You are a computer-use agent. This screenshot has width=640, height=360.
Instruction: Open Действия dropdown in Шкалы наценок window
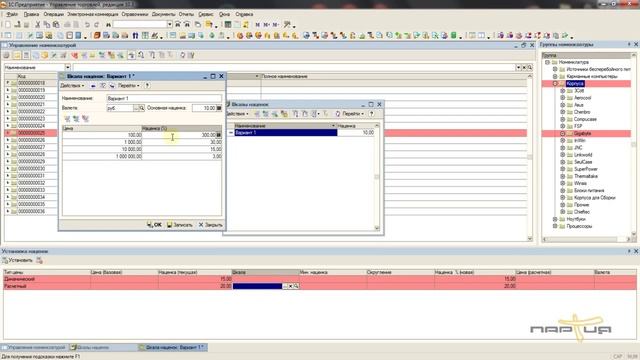(x=238, y=114)
